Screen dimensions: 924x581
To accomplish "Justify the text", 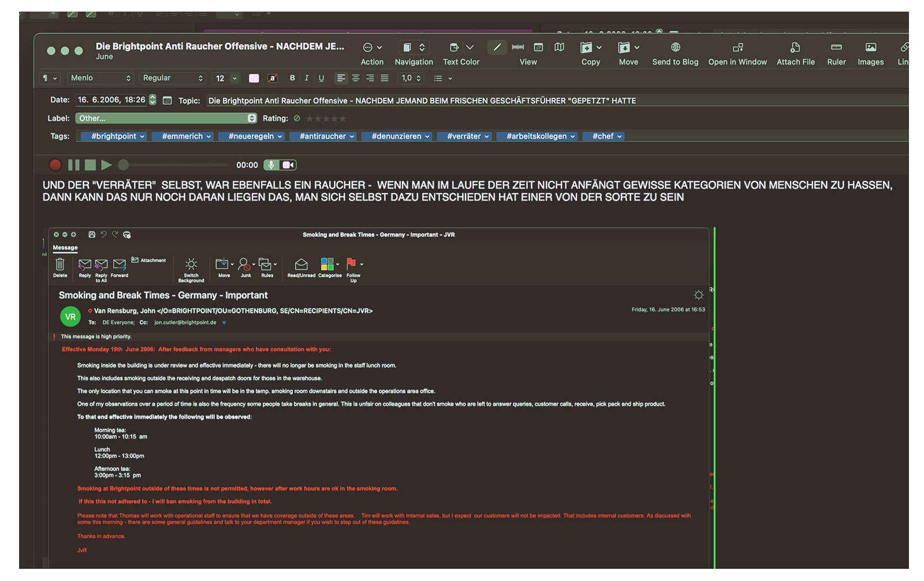I will click(x=385, y=78).
